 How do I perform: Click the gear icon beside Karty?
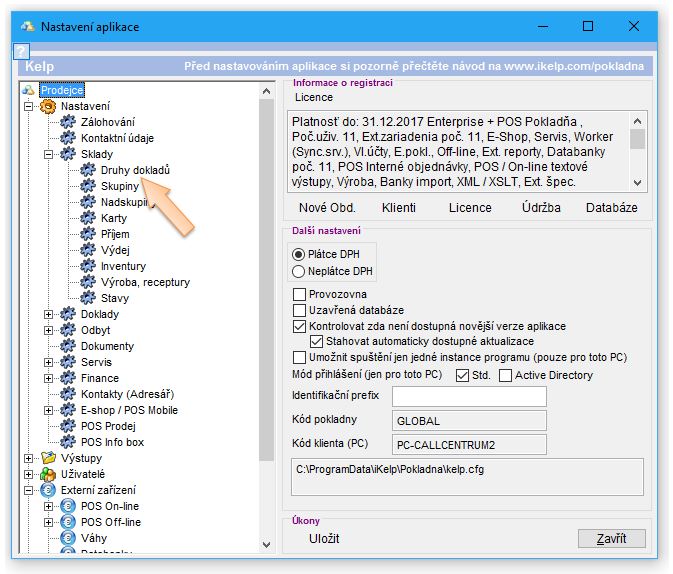coord(88,218)
